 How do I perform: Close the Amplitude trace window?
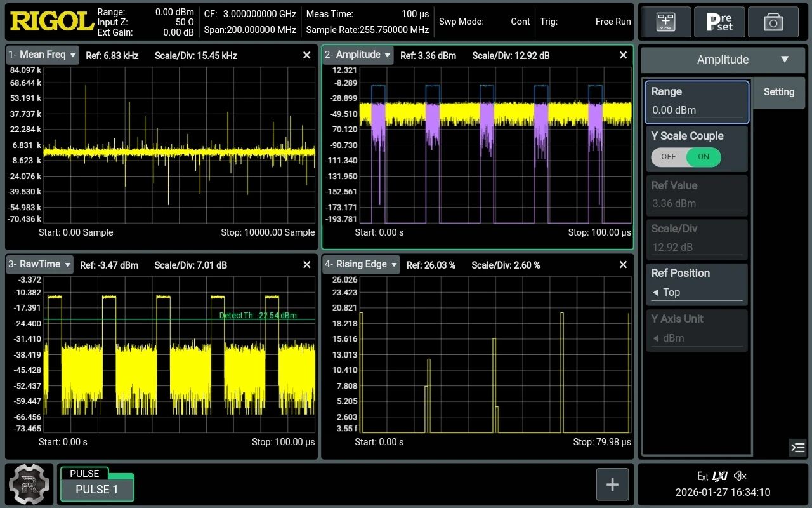623,55
